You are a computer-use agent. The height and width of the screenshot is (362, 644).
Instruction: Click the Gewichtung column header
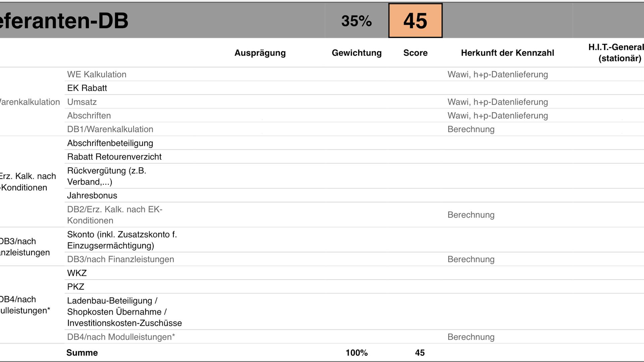click(x=357, y=53)
